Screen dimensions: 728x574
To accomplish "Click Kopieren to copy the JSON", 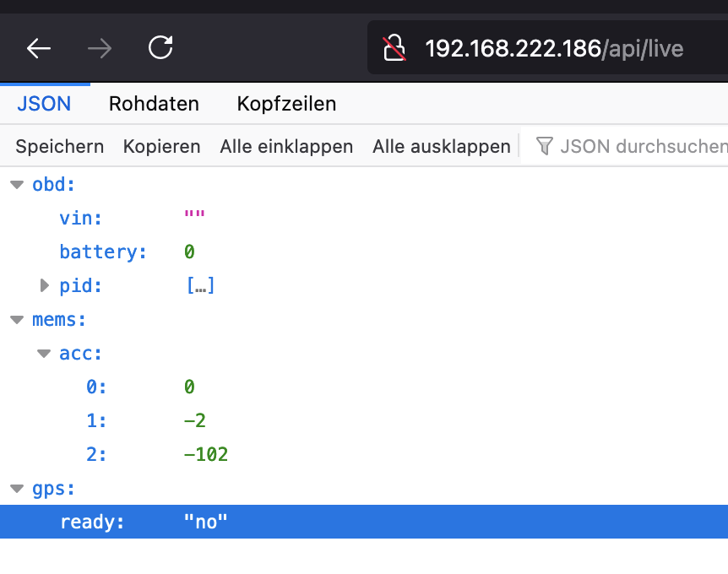I will pos(161,146).
